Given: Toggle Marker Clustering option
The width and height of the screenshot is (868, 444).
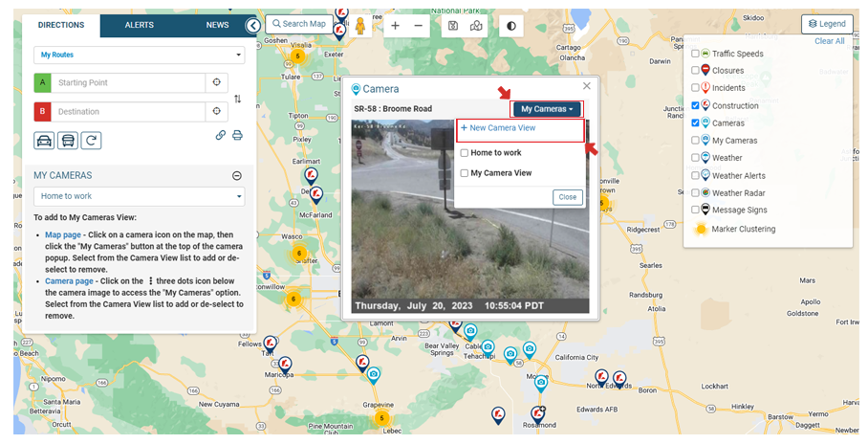Looking at the screenshot, I should (x=734, y=229).
